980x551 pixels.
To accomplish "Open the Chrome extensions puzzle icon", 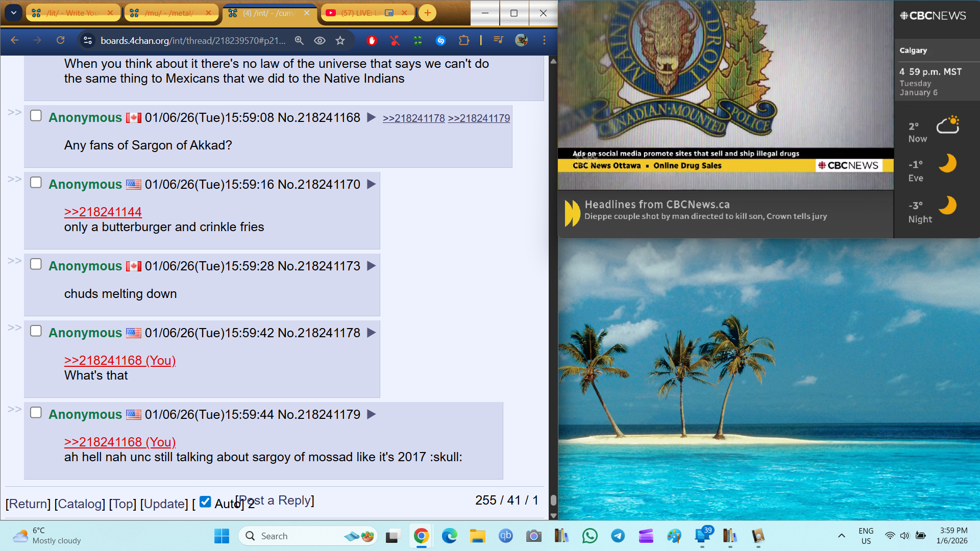I will [463, 40].
